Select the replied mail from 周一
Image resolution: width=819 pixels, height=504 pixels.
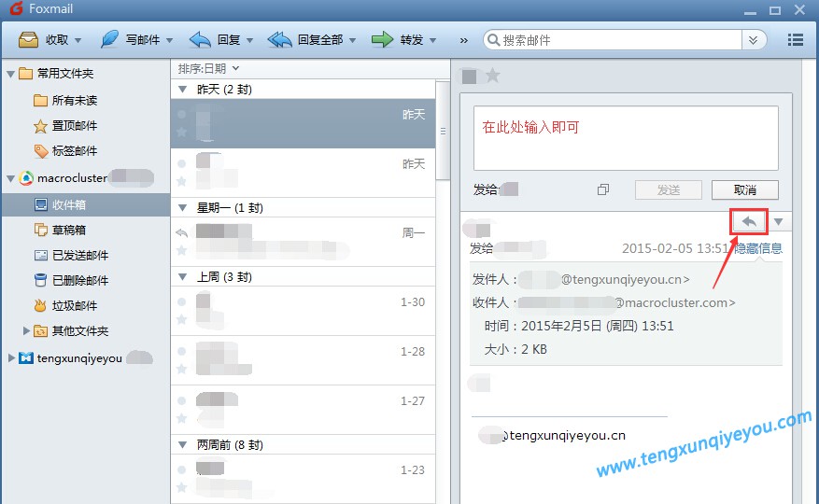tap(303, 242)
